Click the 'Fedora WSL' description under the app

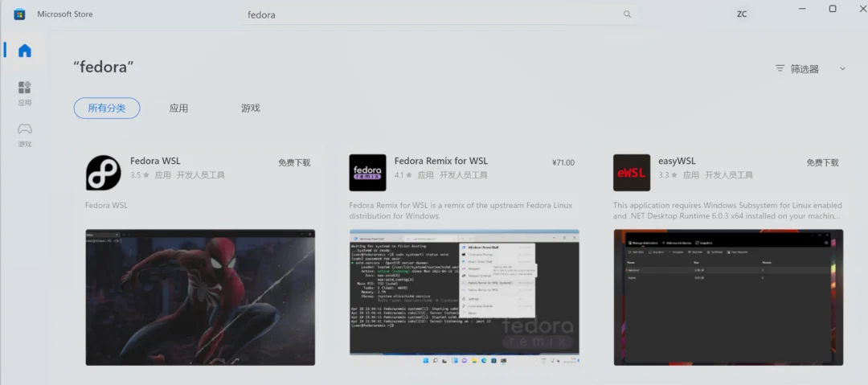106,206
